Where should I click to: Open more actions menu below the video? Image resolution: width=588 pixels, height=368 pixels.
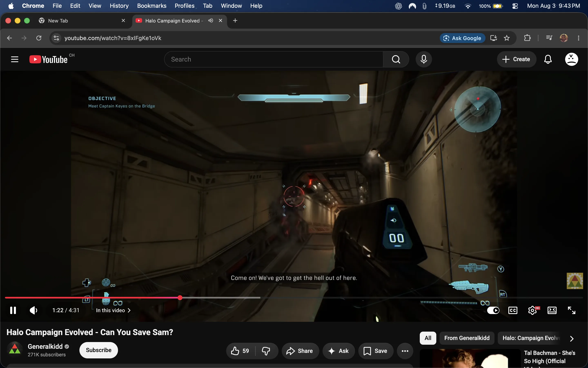[x=405, y=351]
